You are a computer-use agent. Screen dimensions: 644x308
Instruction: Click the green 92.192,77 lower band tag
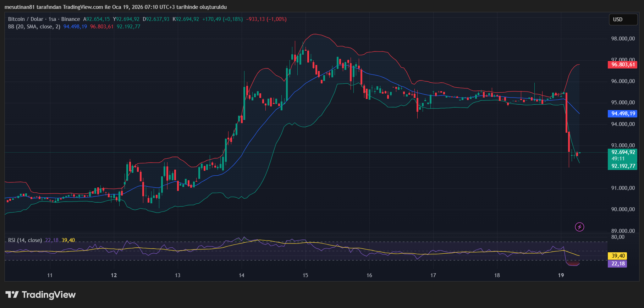(623, 166)
